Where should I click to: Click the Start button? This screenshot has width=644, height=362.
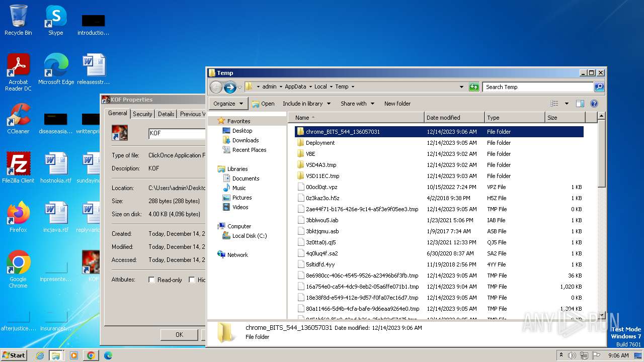click(14, 355)
